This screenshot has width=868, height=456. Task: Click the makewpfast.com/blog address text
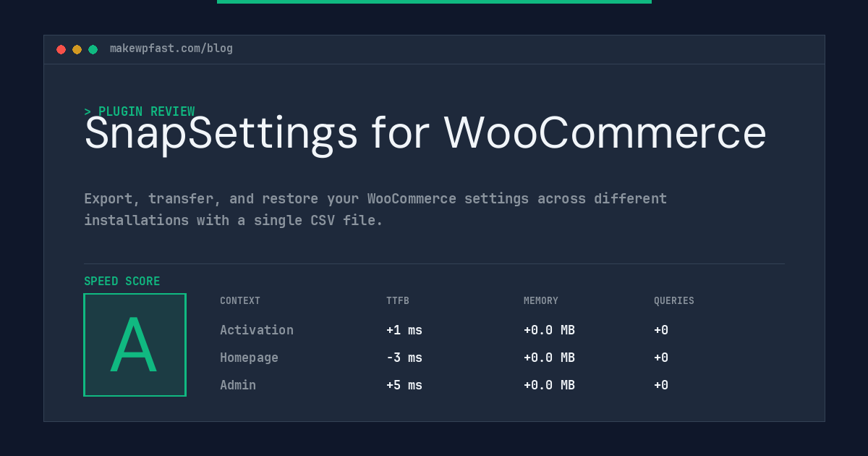pos(171,48)
